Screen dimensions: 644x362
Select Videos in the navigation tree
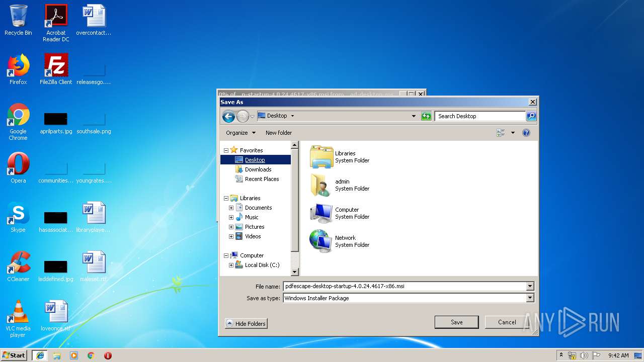pyautogui.click(x=253, y=236)
